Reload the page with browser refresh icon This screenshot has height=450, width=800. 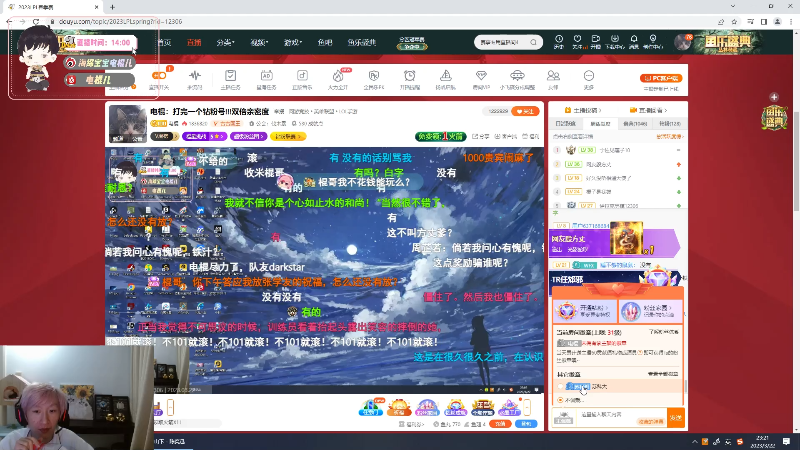tap(36, 21)
